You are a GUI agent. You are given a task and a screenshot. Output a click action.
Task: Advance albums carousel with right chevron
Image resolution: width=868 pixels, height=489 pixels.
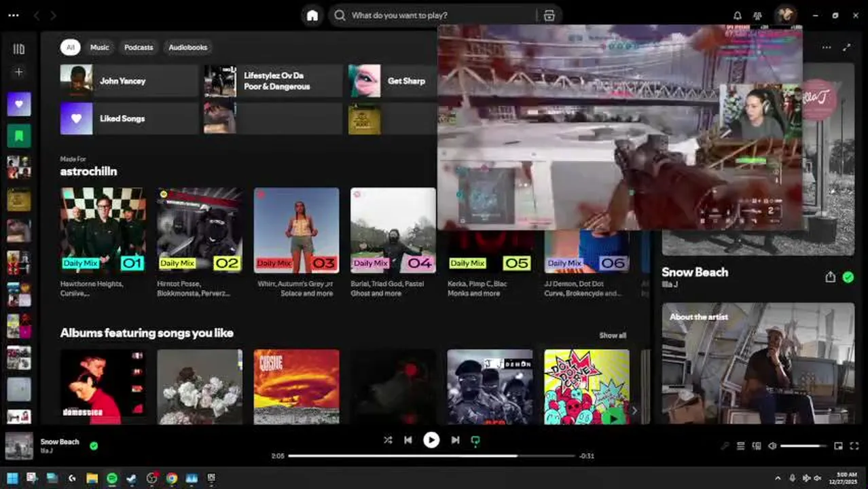point(634,410)
